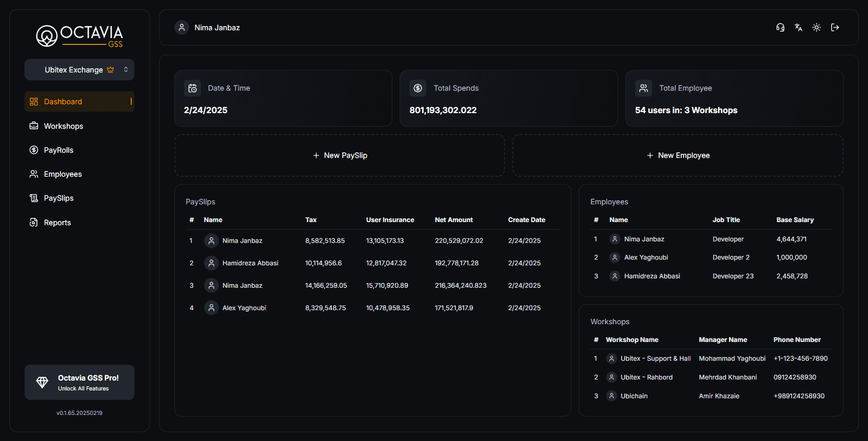This screenshot has height=441, width=868.
Task: Click the Total Employee users icon
Action: (643, 88)
